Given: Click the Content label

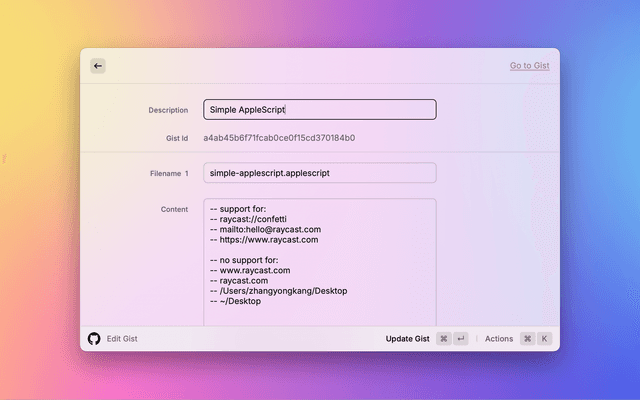Looking at the screenshot, I should coord(174,209).
